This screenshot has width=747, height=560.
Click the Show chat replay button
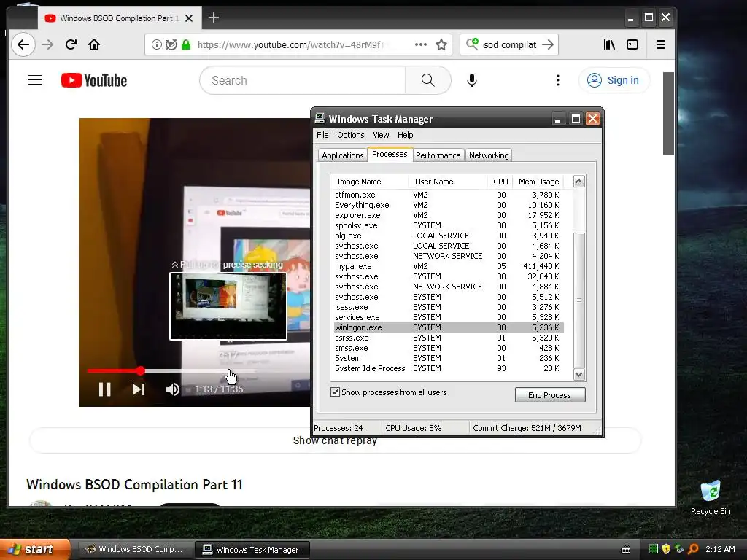coord(335,440)
